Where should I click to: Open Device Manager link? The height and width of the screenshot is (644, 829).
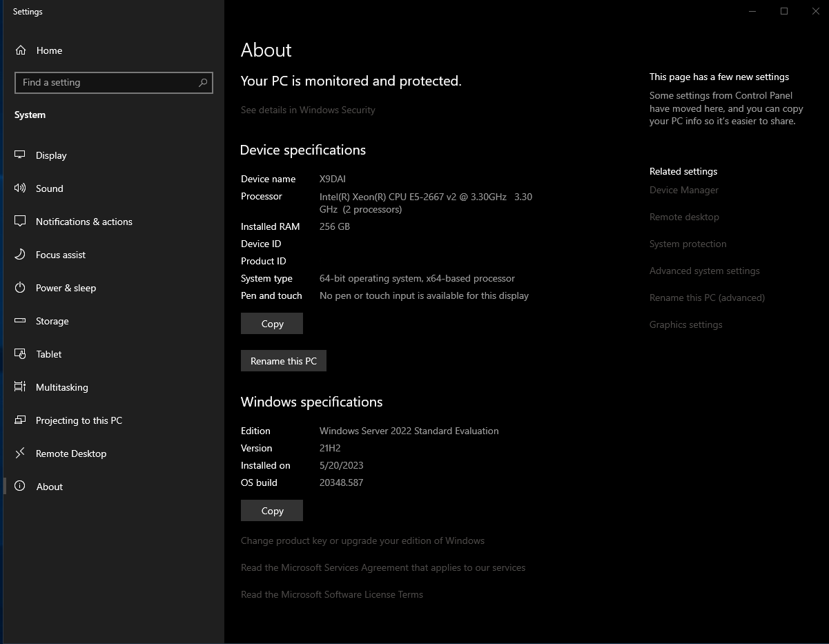[x=684, y=190]
